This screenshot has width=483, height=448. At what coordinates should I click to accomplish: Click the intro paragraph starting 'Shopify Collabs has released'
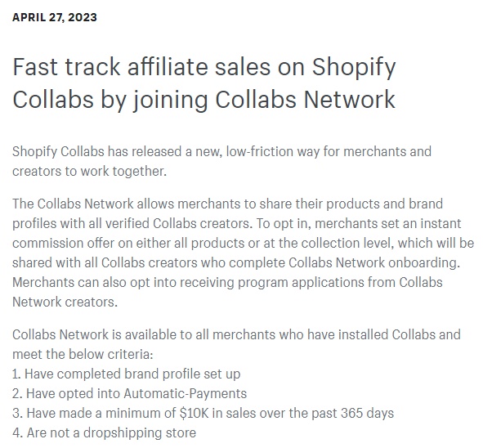tap(221, 161)
